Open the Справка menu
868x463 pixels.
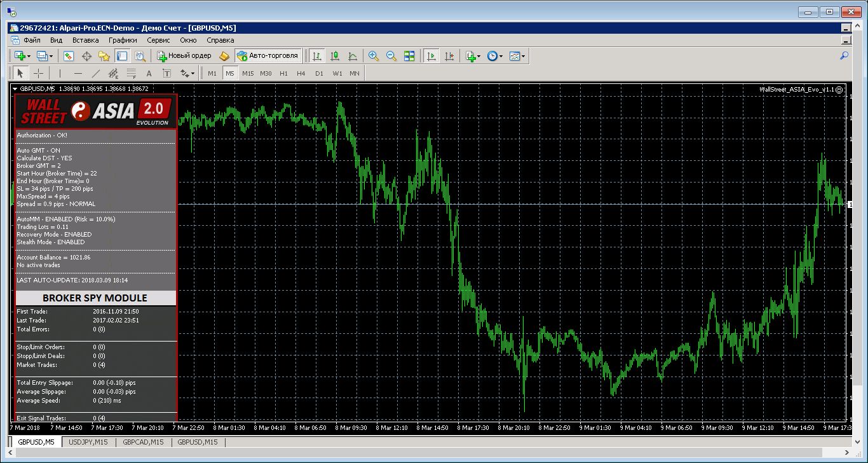(220, 39)
